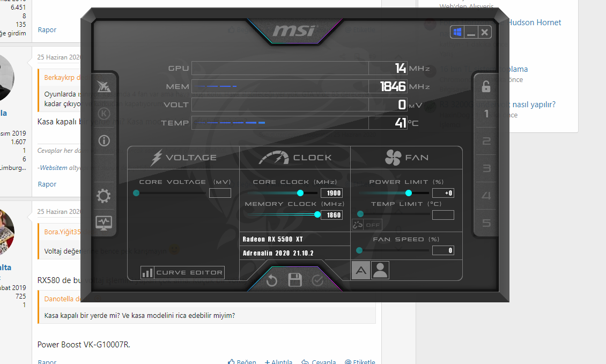Click the Adrenalin 2020 21.10.2 driver text

[x=278, y=253]
